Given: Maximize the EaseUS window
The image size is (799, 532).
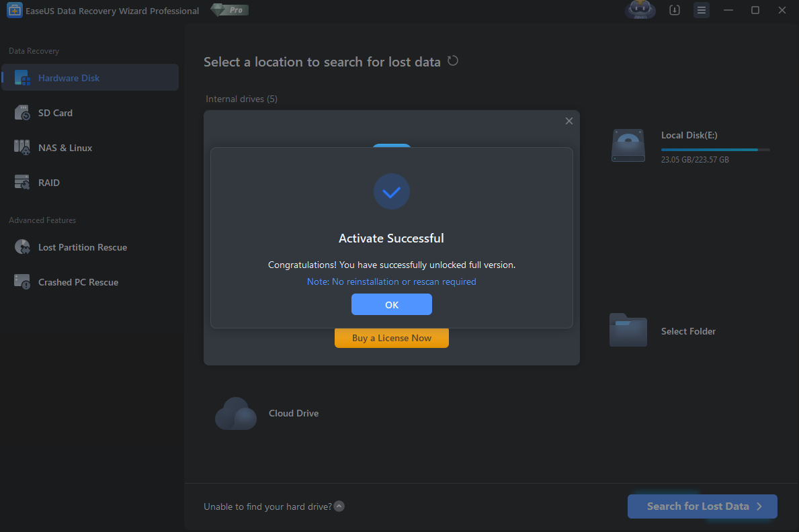Looking at the screenshot, I should 755,10.
